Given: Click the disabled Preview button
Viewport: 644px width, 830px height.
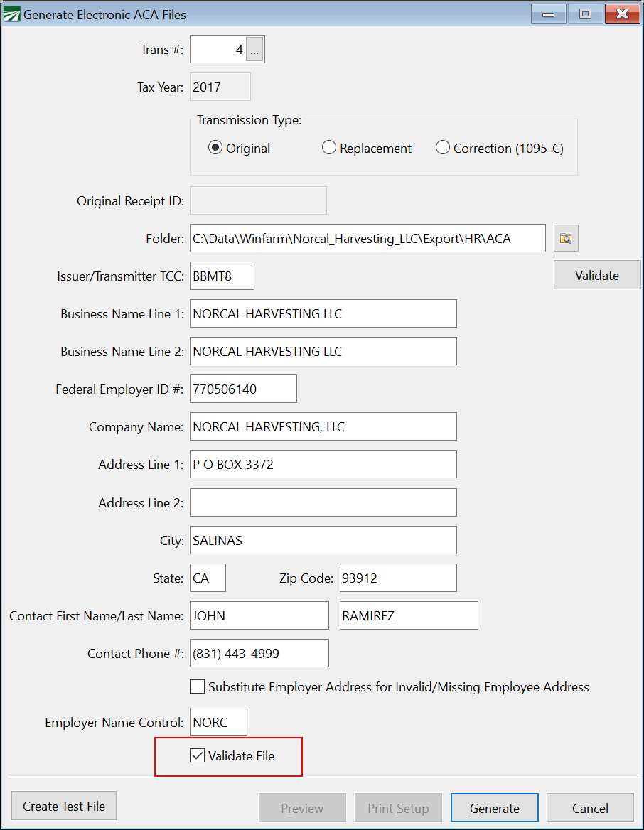Looking at the screenshot, I should click(302, 808).
